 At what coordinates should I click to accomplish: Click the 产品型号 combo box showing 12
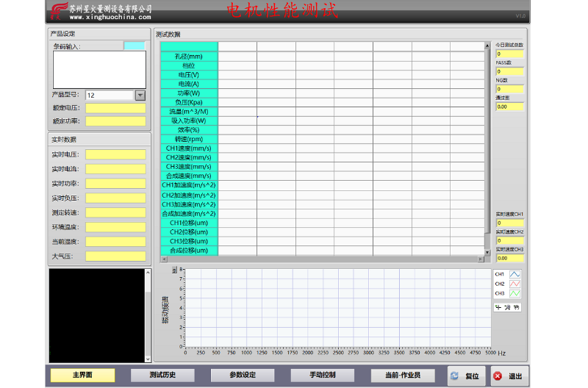110,96
